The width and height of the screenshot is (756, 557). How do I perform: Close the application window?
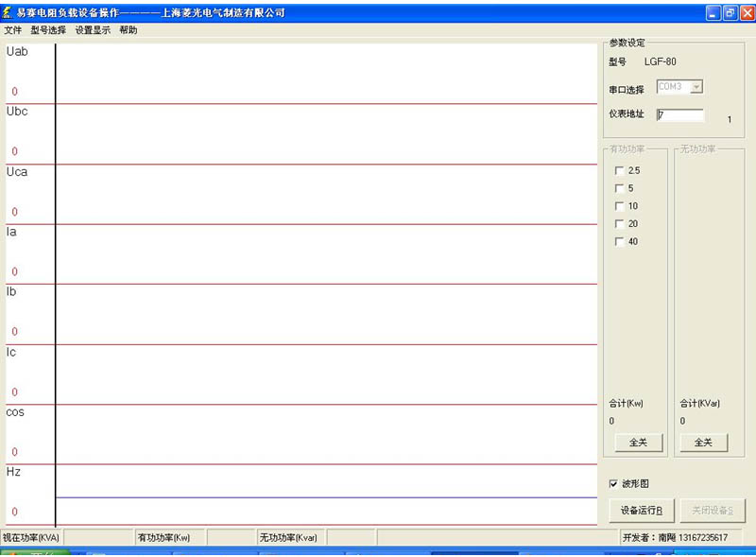point(747,12)
